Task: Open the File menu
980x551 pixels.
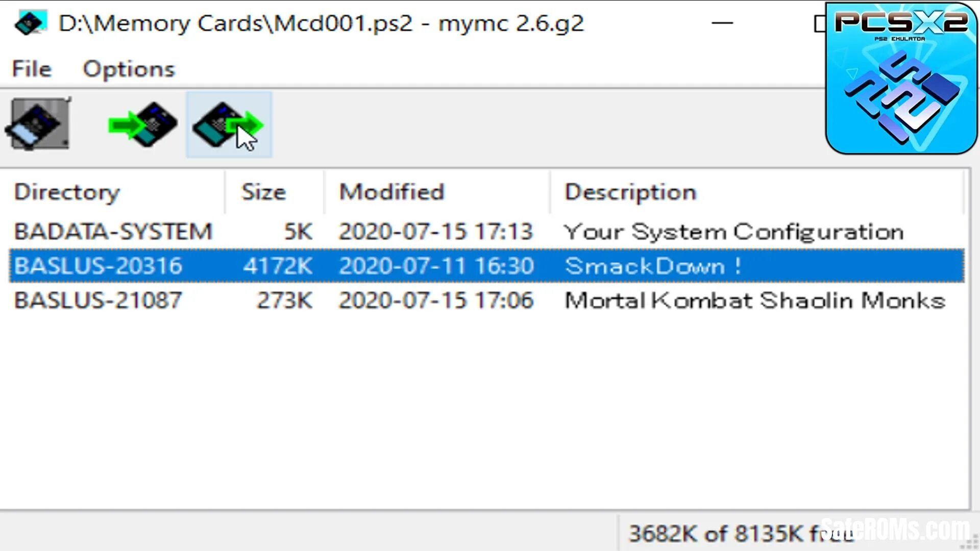Action: click(30, 68)
